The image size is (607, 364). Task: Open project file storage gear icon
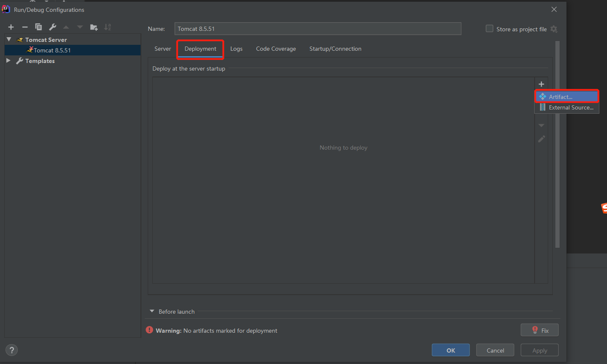[554, 29]
